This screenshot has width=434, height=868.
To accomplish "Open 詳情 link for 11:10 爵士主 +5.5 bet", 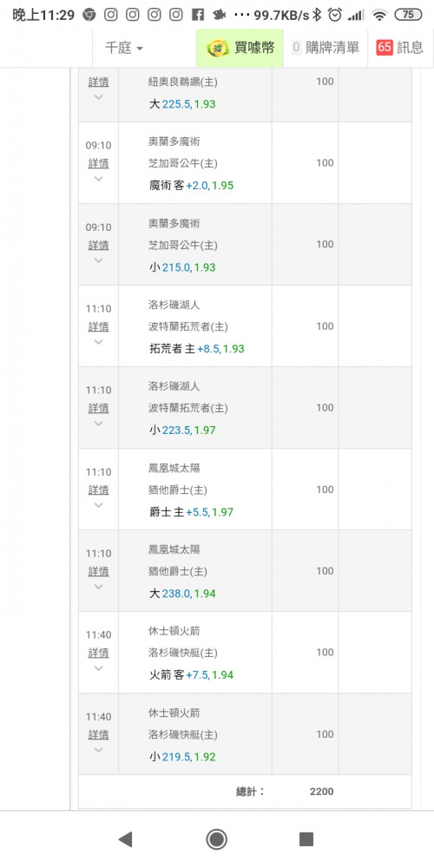I will 99,490.
